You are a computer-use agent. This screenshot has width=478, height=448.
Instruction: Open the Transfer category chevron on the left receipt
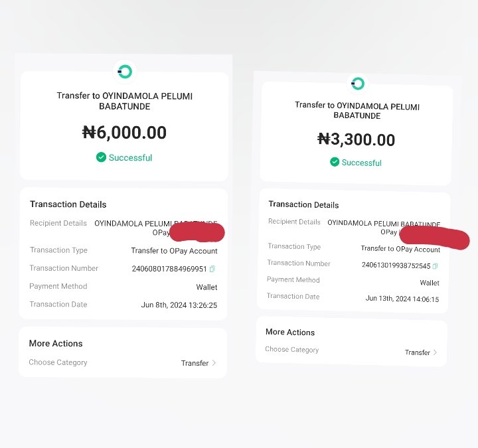(214, 363)
